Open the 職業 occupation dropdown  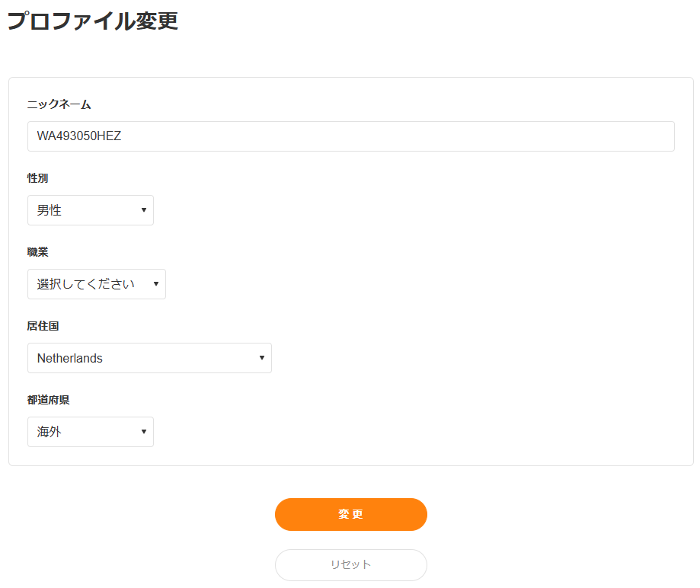coord(96,284)
